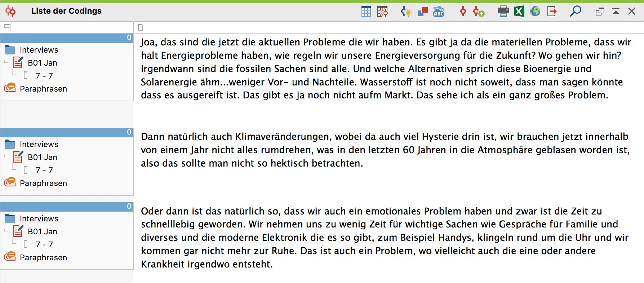Launch the Smart Coding lightbulb tool
The image size is (644, 283).
tap(407, 12)
